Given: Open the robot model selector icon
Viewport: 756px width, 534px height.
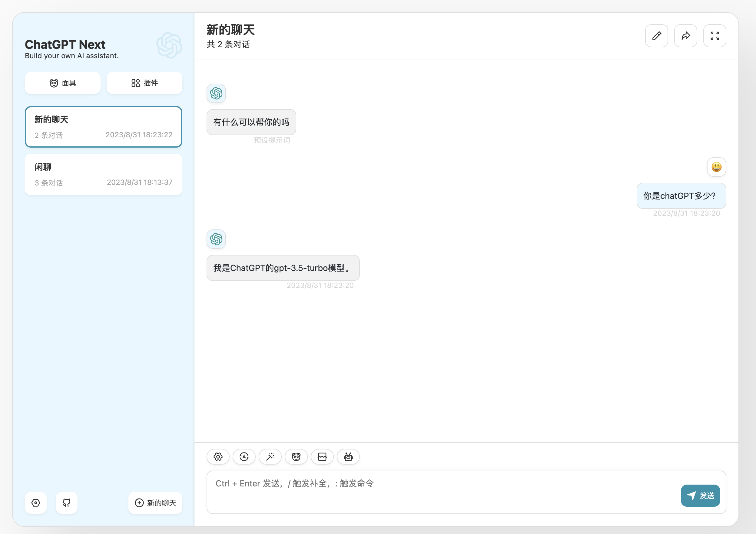Looking at the screenshot, I should coord(348,457).
